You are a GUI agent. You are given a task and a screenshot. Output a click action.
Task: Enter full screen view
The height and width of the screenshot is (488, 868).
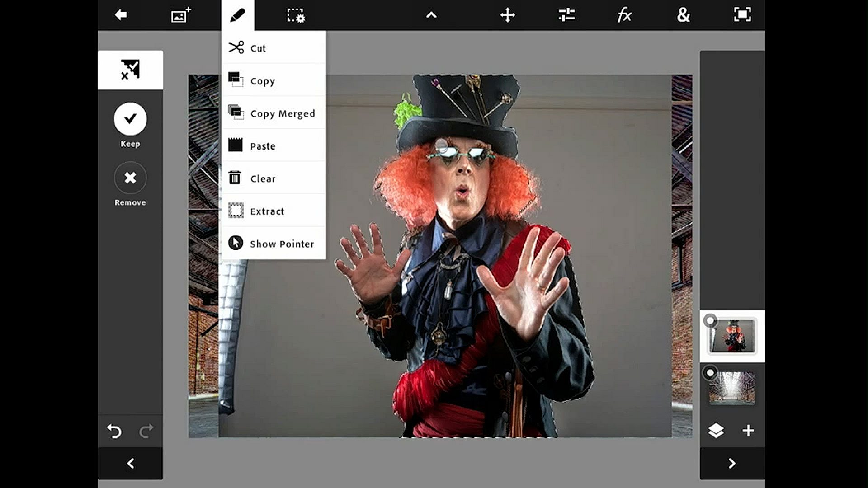coord(742,15)
